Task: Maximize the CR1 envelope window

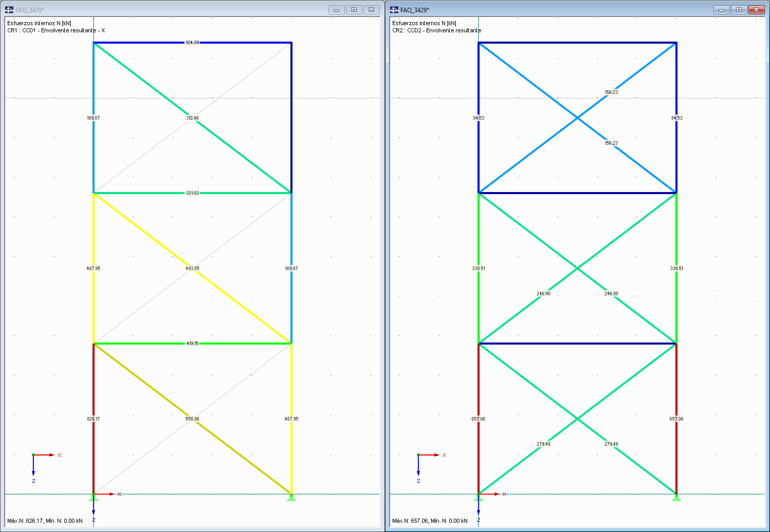Action: (354, 10)
